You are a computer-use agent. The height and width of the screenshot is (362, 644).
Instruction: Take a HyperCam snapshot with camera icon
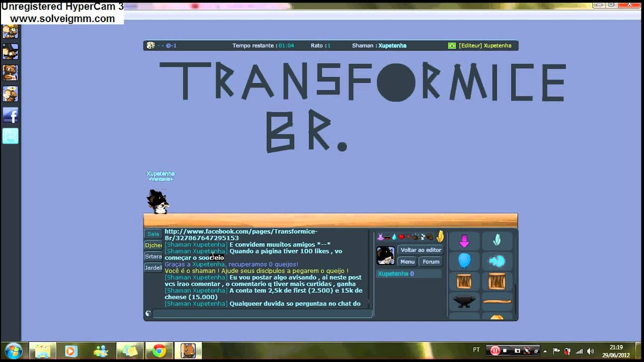pos(517,351)
